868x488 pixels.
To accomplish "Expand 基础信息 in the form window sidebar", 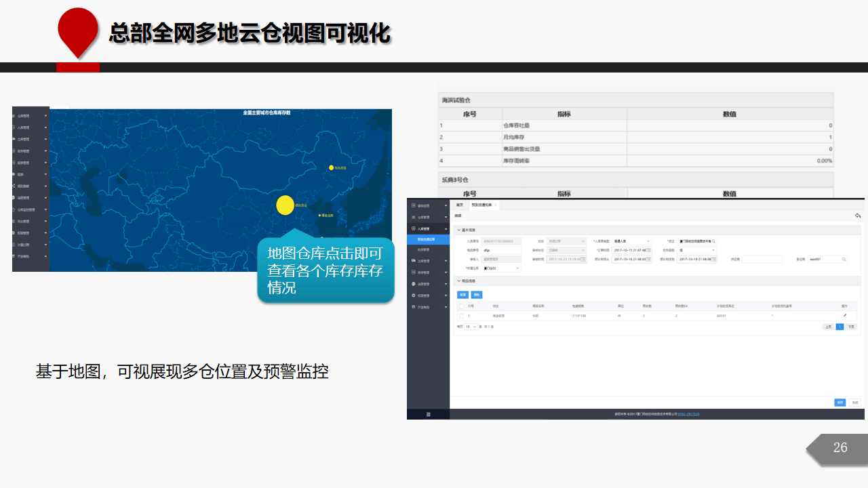I will [x=428, y=205].
